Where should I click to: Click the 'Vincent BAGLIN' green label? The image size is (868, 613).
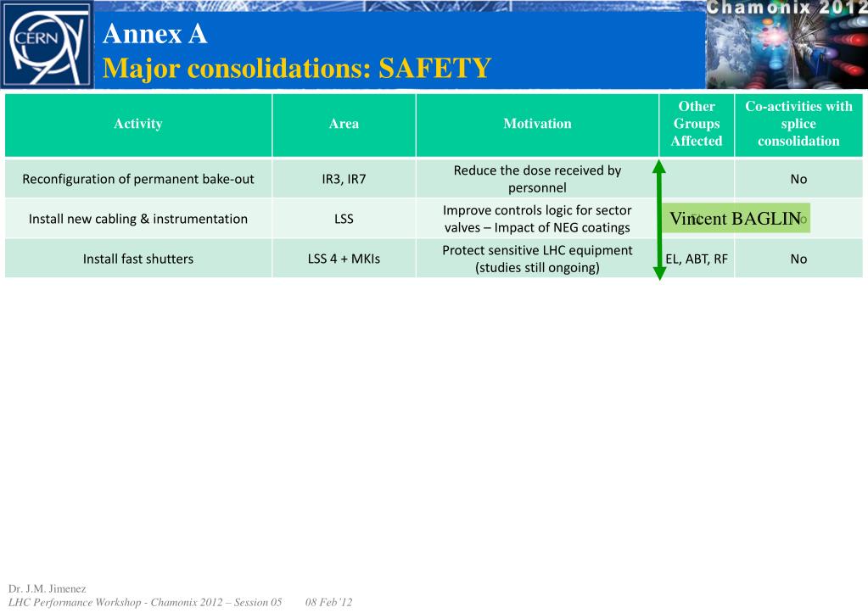coord(736,218)
